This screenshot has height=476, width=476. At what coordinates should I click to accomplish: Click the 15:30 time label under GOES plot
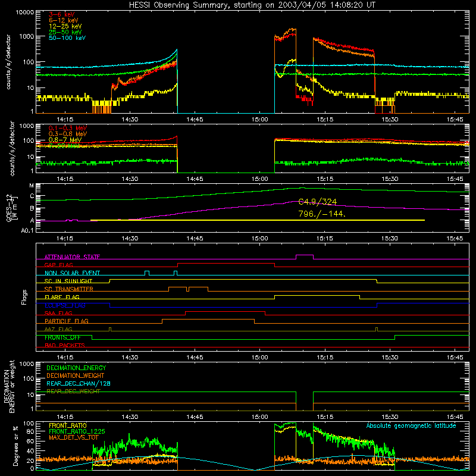point(390,239)
